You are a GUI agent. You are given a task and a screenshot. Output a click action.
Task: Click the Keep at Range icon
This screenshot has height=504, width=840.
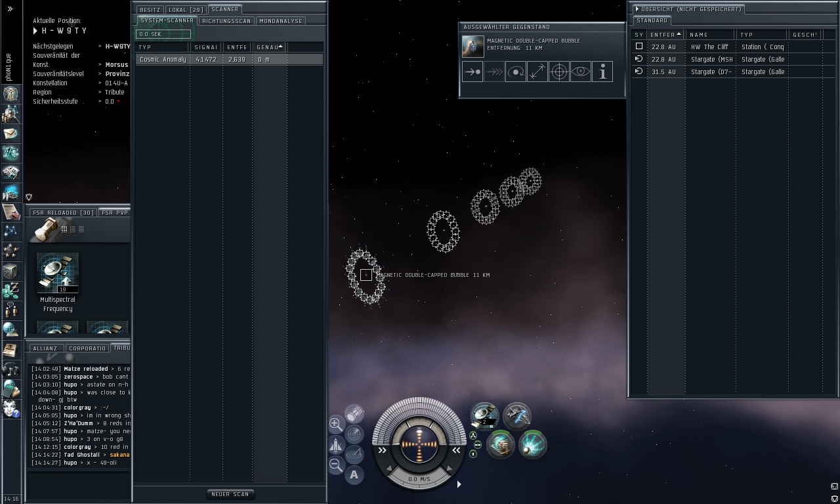coord(537,72)
